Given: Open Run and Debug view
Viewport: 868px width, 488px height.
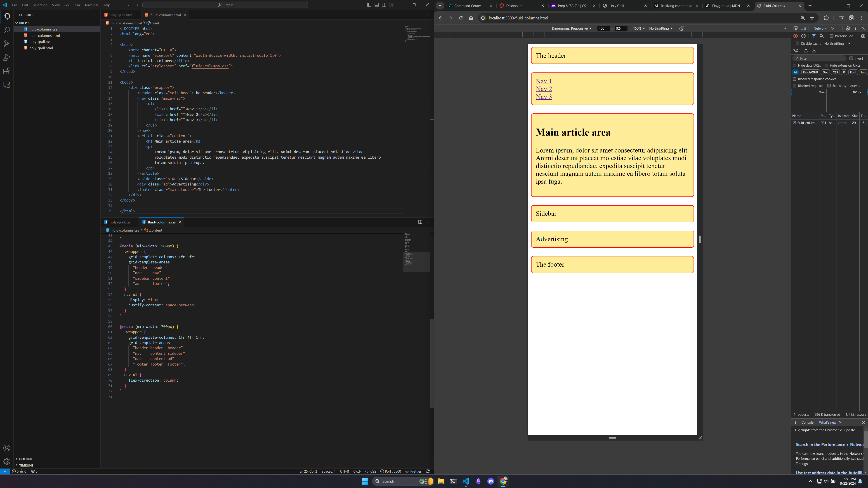Looking at the screenshot, I should tap(7, 58).
